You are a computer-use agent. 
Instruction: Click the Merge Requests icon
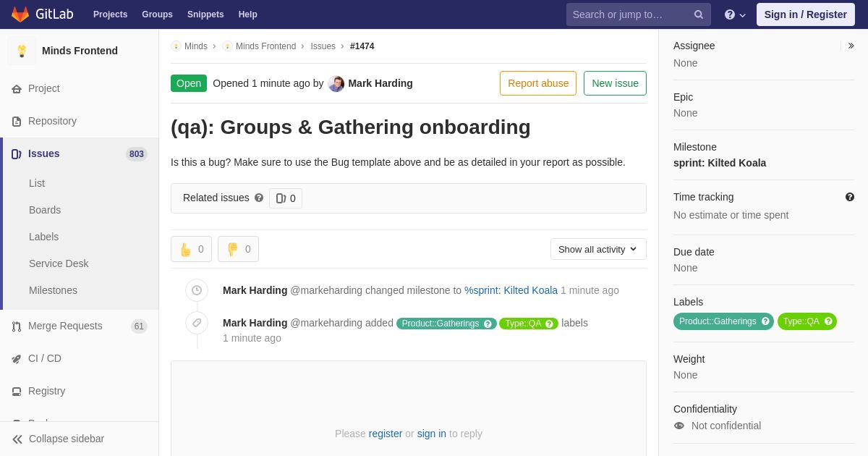click(17, 326)
